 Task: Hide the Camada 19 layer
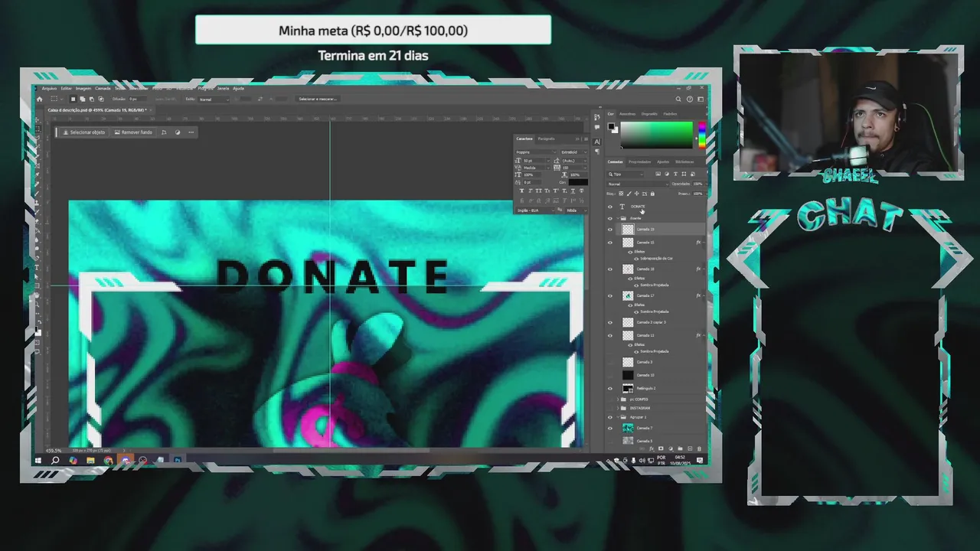(610, 229)
